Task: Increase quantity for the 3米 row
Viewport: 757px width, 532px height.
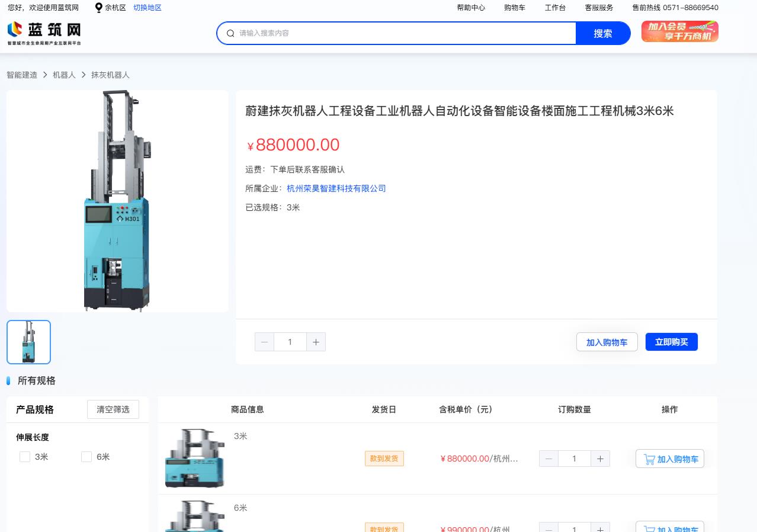Action: [x=600, y=459]
